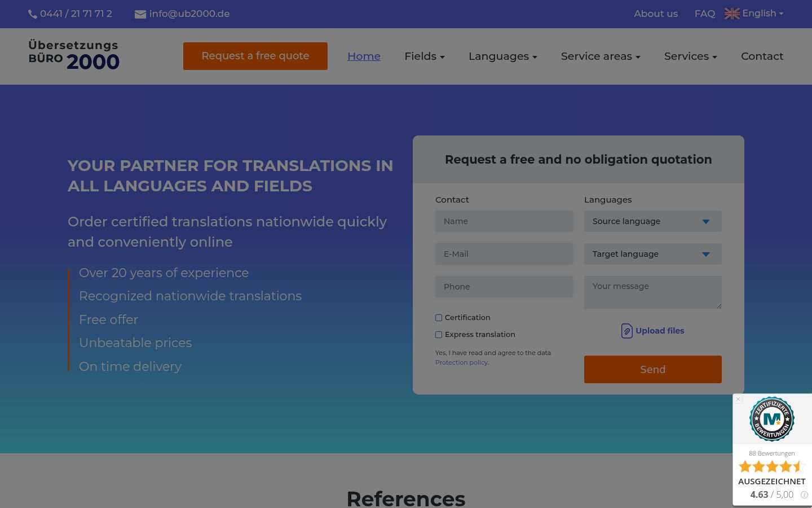Open the Protection policy link

point(461,362)
